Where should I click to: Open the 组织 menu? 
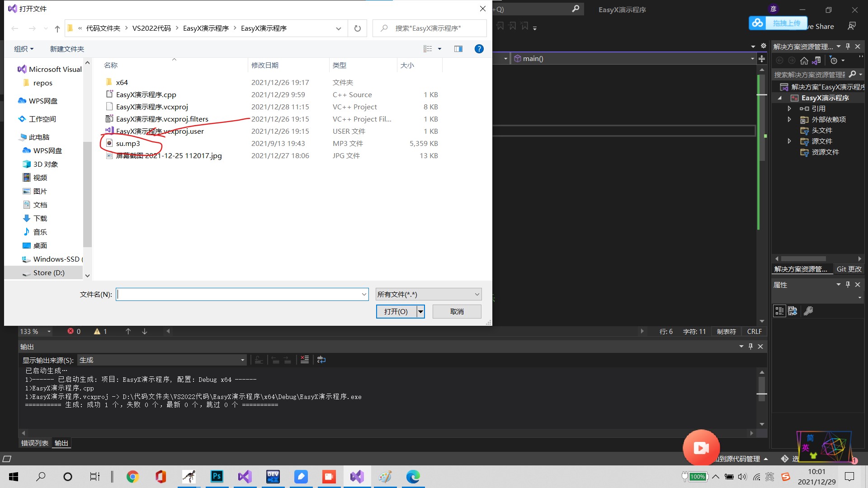[x=24, y=49]
